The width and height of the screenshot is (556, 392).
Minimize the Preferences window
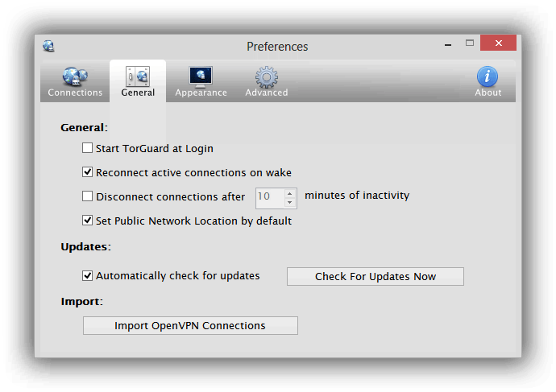click(x=448, y=44)
